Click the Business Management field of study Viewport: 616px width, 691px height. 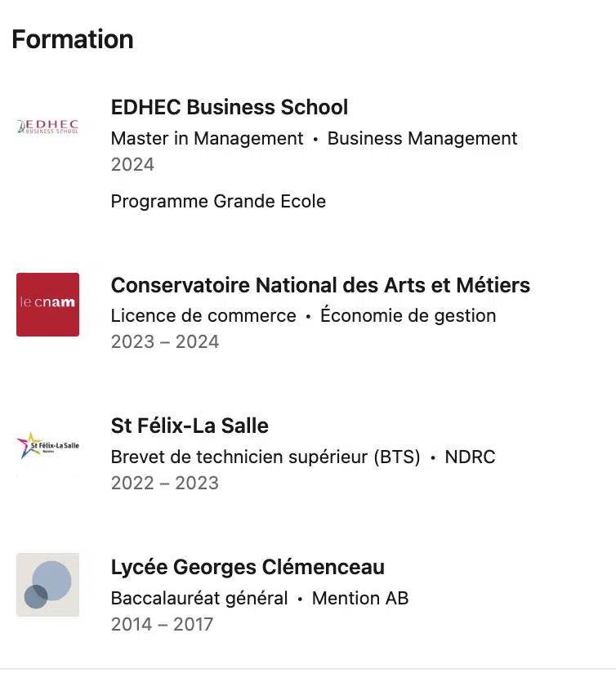pyautogui.click(x=422, y=139)
